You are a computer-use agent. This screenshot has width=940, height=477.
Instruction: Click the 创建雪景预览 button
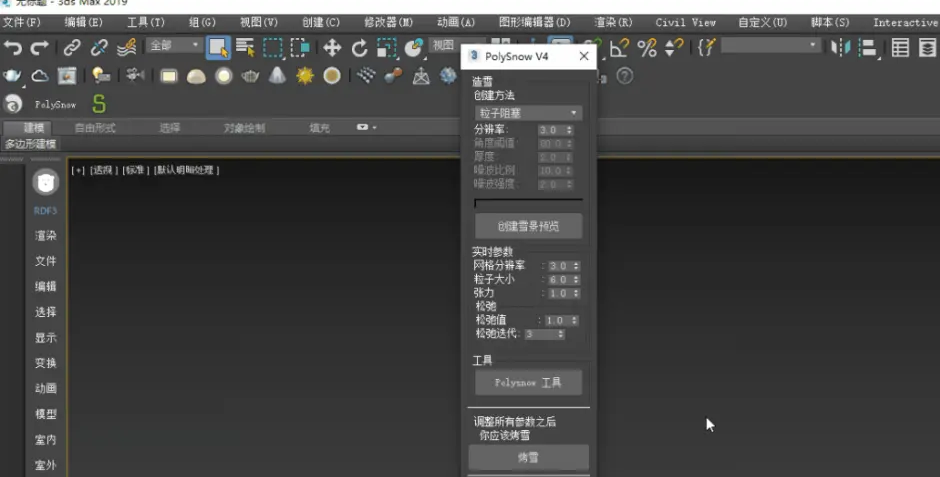(528, 226)
